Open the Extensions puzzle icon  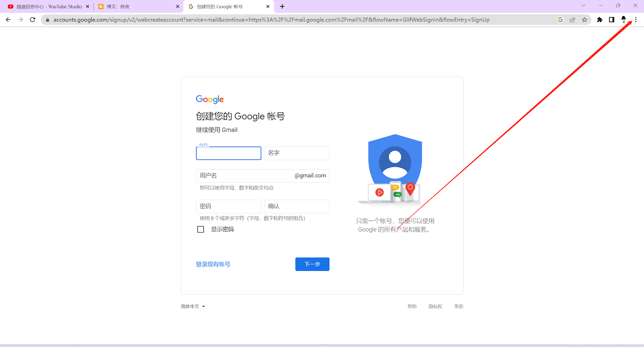(x=600, y=20)
